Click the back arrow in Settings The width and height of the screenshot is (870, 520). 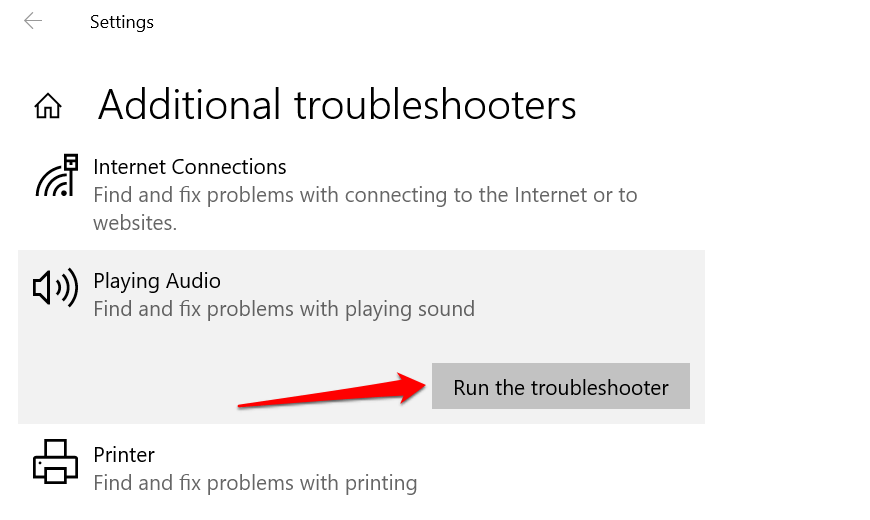[33, 21]
